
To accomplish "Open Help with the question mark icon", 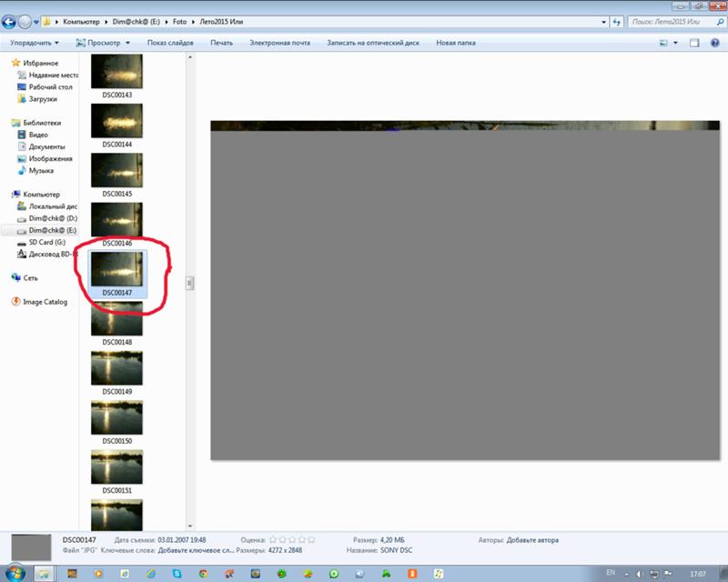I will [715, 43].
